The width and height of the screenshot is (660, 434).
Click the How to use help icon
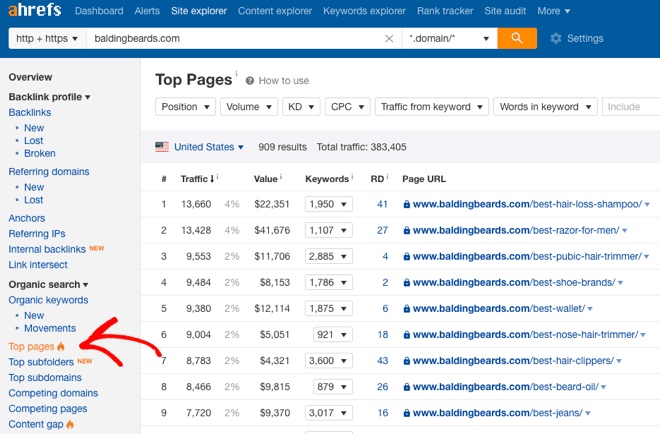pos(250,80)
